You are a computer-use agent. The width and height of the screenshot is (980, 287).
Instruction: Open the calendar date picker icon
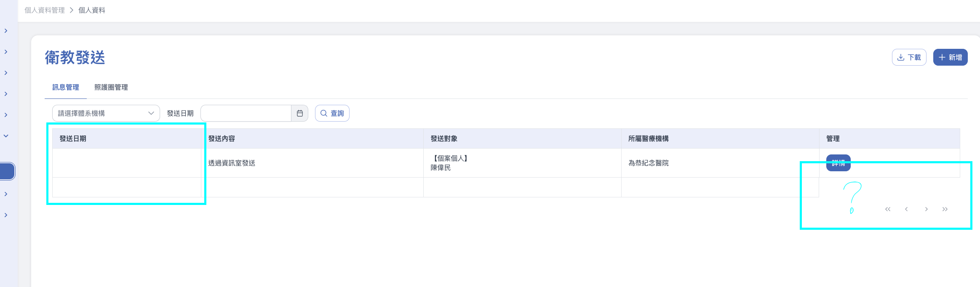coord(300,113)
